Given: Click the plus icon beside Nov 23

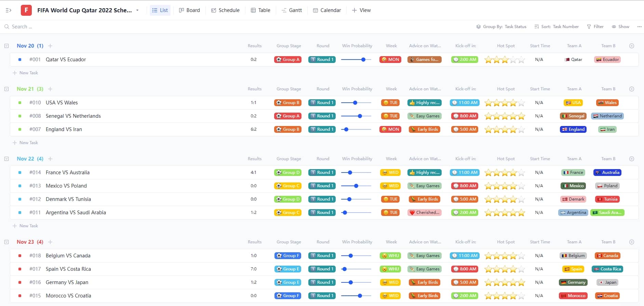Looking at the screenshot, I should pyautogui.click(x=50, y=242).
